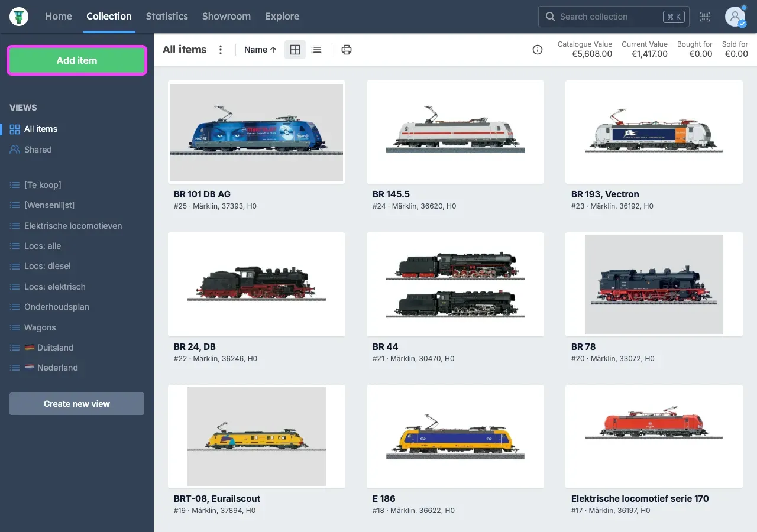The height and width of the screenshot is (532, 757).
Task: Open the three-dot menu beside All items
Action: click(221, 50)
